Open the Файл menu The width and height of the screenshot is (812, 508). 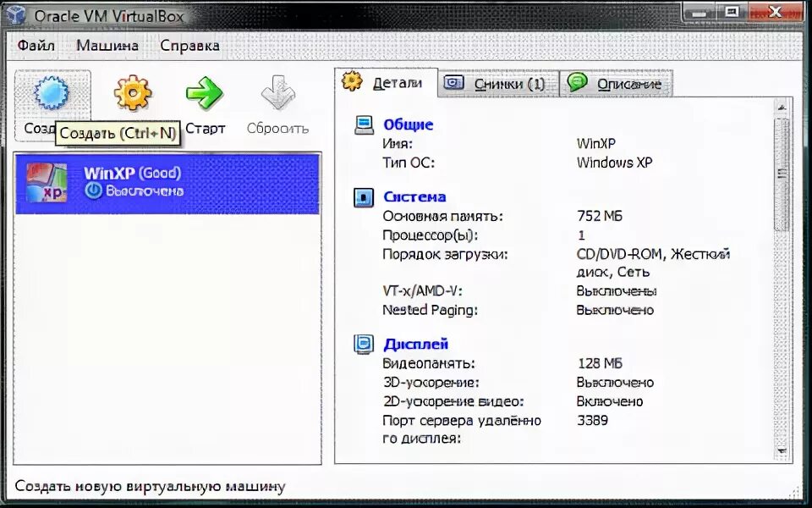tap(36, 46)
